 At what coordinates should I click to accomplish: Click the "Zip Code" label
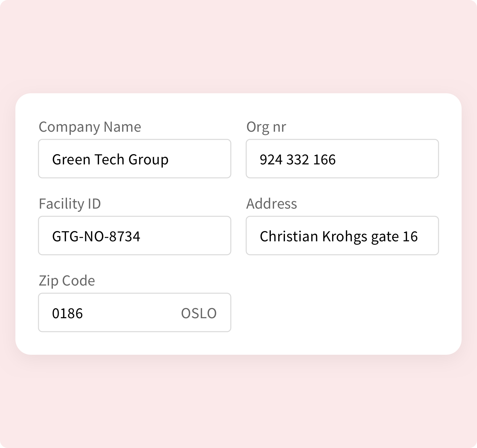click(67, 281)
